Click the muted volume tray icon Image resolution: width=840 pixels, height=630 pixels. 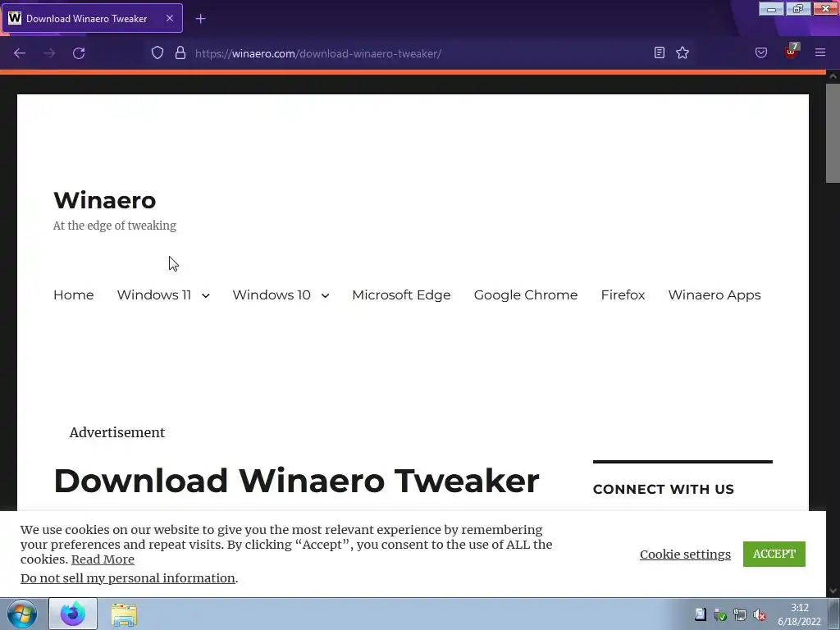[x=760, y=615]
